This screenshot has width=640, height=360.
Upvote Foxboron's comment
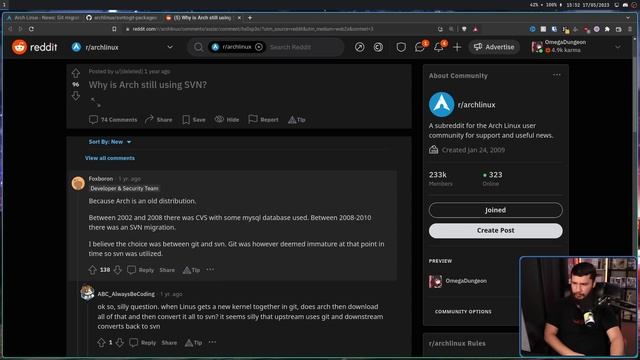coord(92,270)
